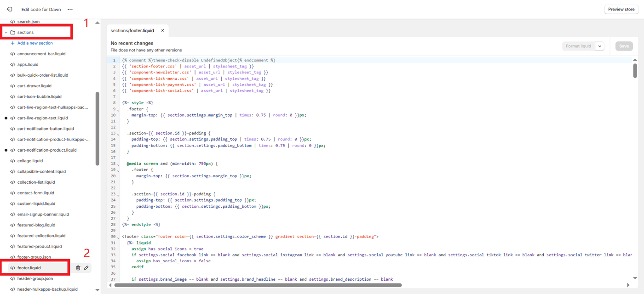Place cursor on line 1 comment text
644x294 pixels.
pyautogui.click(x=199, y=60)
